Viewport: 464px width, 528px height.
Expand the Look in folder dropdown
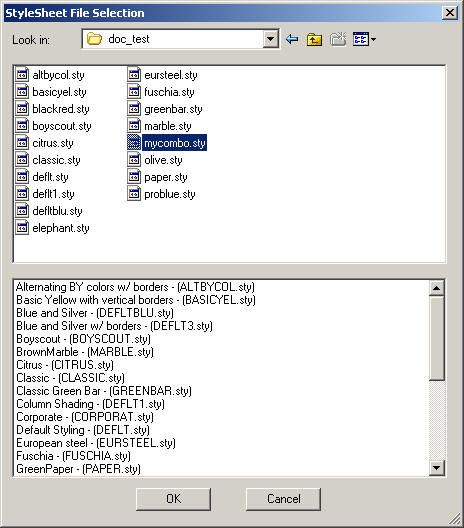[x=270, y=39]
